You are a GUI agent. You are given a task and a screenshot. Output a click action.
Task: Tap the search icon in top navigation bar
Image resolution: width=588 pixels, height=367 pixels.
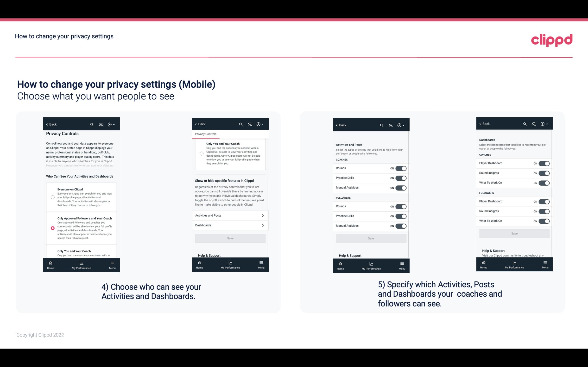(x=92, y=124)
